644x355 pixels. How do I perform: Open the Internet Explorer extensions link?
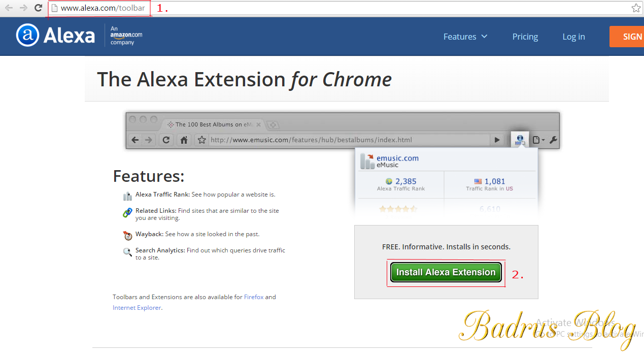137,307
